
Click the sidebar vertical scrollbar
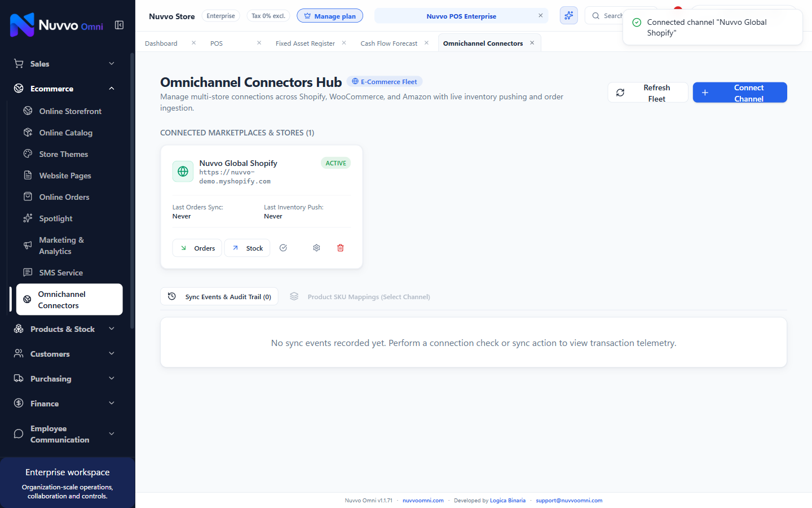[132, 190]
